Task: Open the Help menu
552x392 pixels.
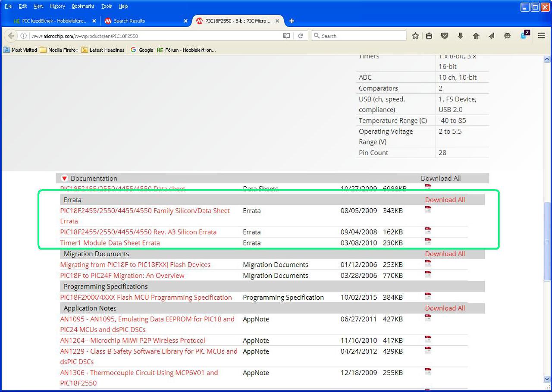Action: (x=123, y=6)
